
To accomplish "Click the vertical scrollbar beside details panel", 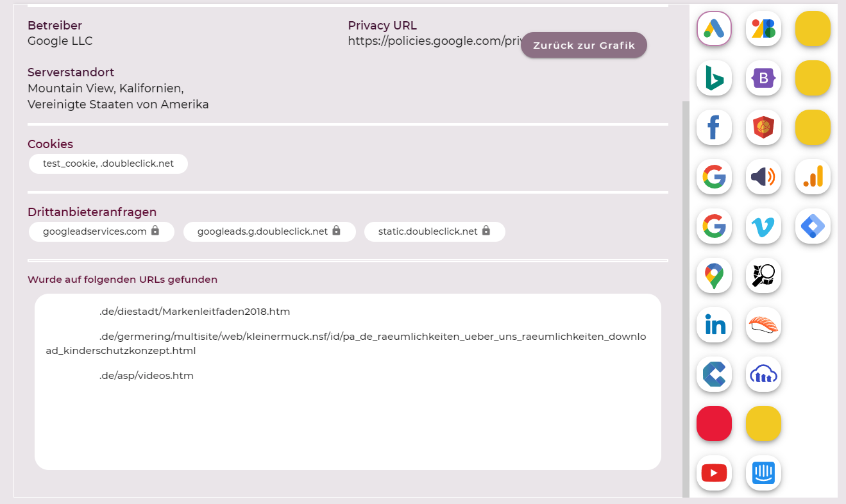I will (x=686, y=299).
